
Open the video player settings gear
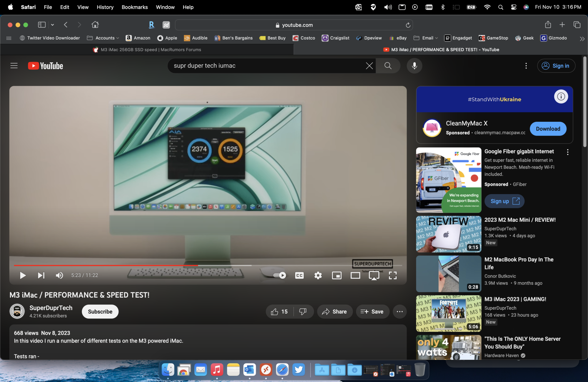[x=318, y=275]
